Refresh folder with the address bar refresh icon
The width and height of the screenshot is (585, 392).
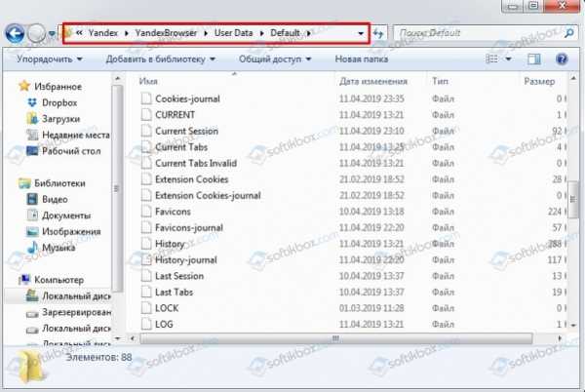[x=378, y=33]
